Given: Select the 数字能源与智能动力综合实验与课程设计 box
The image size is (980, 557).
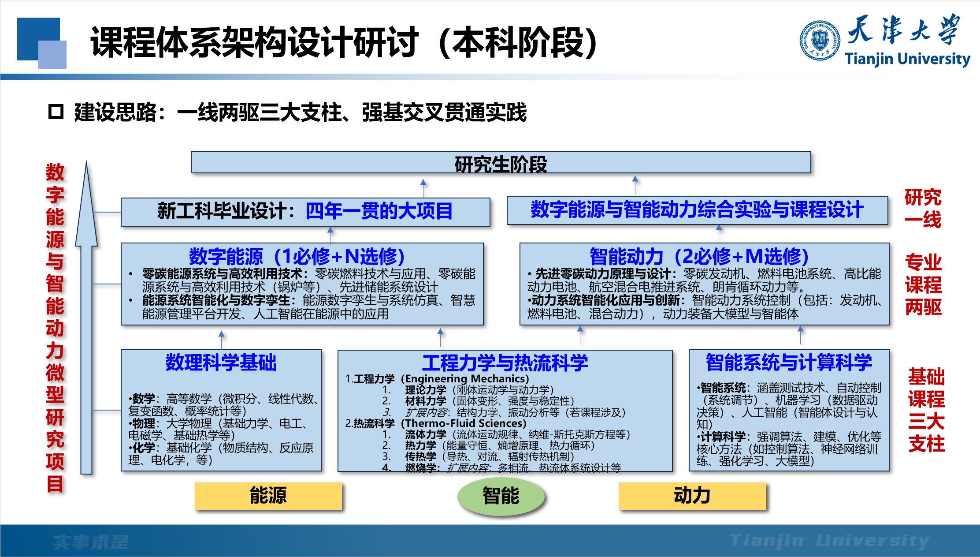Looking at the screenshot, I should (697, 210).
